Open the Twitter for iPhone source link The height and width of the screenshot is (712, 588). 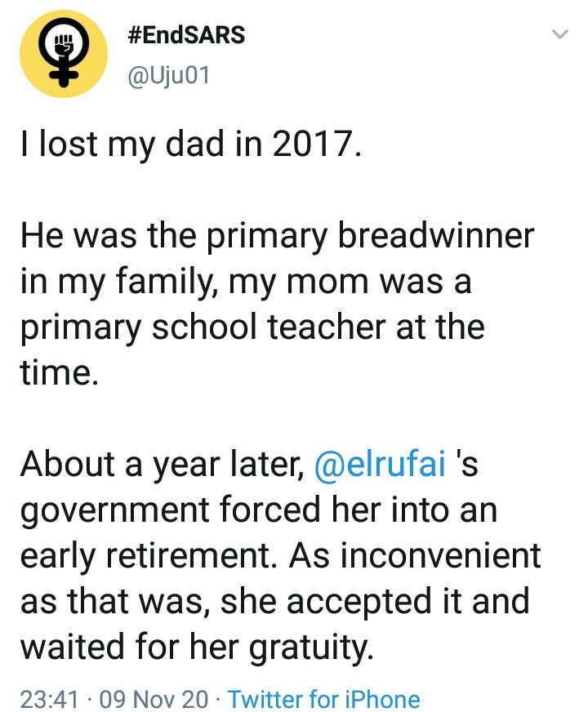pyautogui.click(x=323, y=699)
